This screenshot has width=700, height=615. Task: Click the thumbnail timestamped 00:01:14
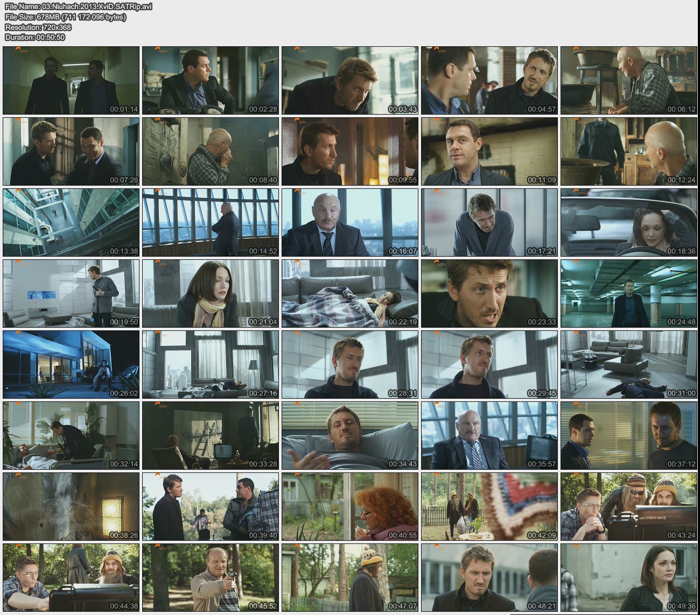71,80
